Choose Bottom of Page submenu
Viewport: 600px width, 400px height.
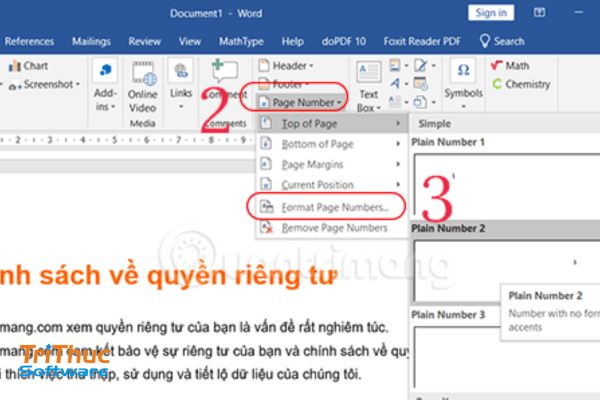331,144
